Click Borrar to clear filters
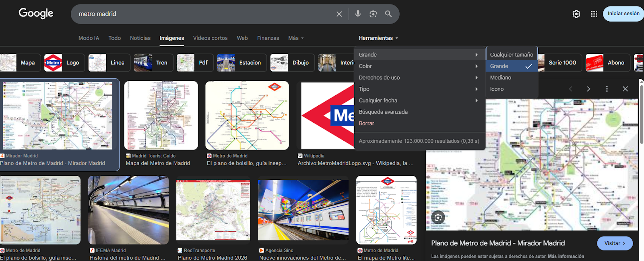The image size is (644, 261). tap(366, 123)
